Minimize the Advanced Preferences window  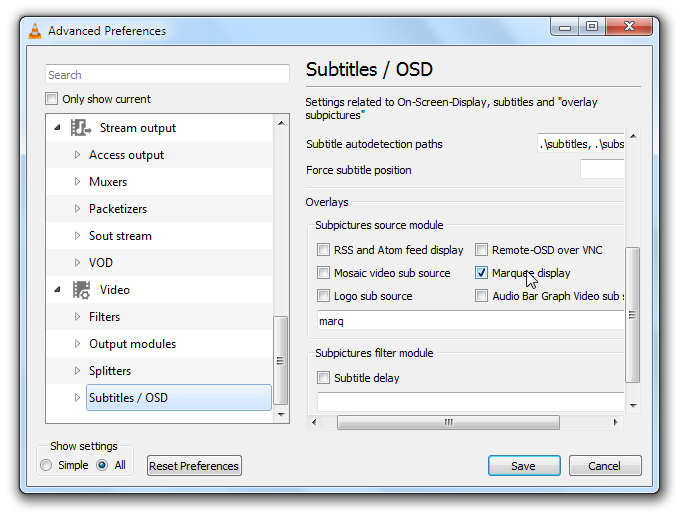click(565, 27)
